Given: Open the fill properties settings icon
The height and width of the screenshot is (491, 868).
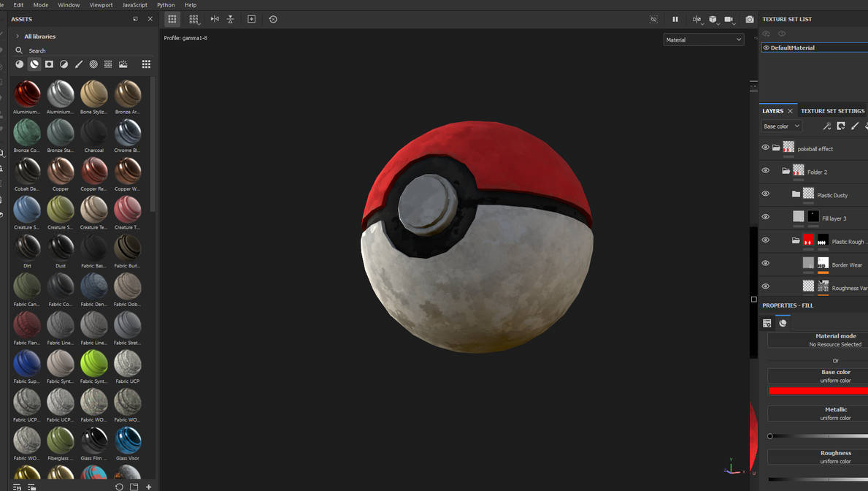Looking at the screenshot, I should pyautogui.click(x=767, y=323).
